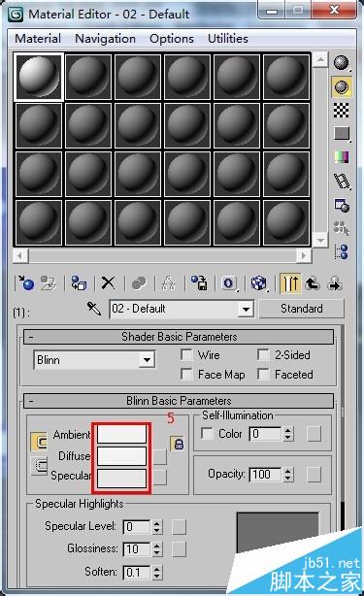Open the 02 - Default material name dropdown
Image resolution: width=364 pixels, height=596 pixels.
(246, 309)
